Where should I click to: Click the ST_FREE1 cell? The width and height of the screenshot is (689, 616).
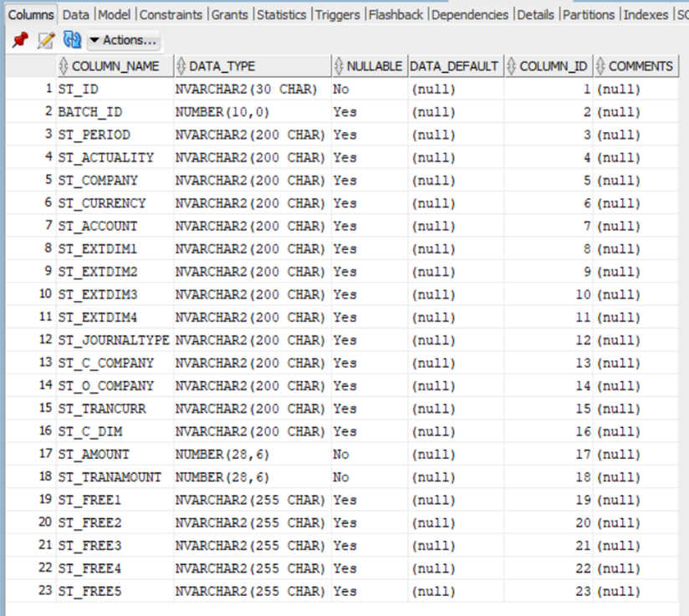(115, 501)
